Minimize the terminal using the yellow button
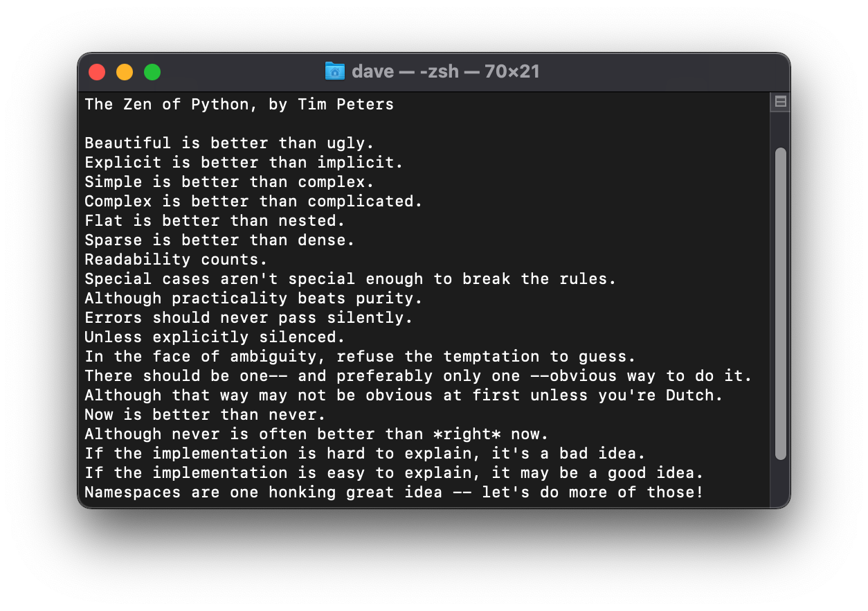 tap(125, 72)
